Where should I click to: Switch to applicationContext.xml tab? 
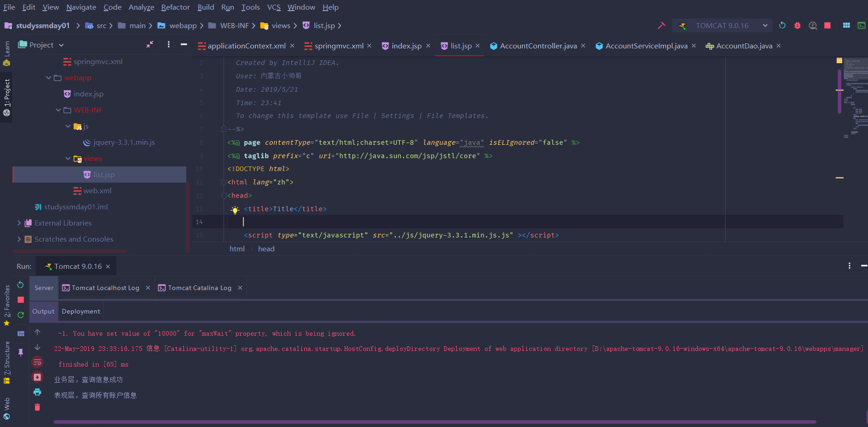pyautogui.click(x=246, y=46)
